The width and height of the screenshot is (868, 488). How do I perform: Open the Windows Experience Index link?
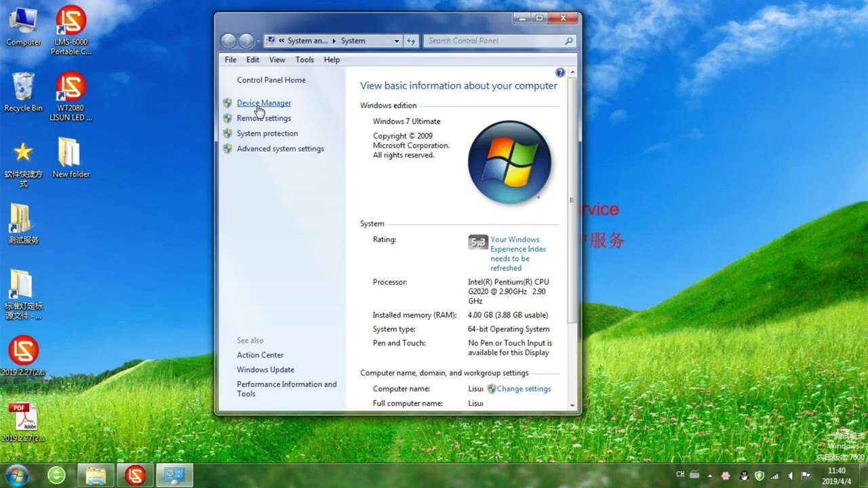518,253
